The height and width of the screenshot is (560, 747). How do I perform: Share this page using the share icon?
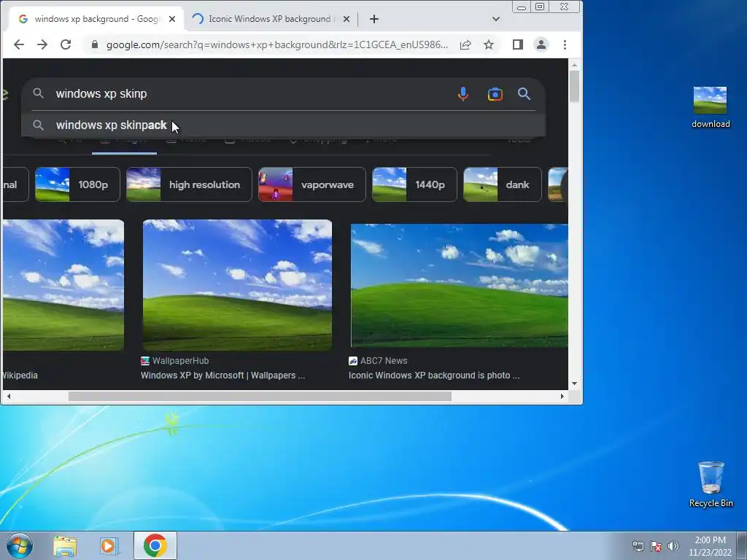(x=465, y=44)
